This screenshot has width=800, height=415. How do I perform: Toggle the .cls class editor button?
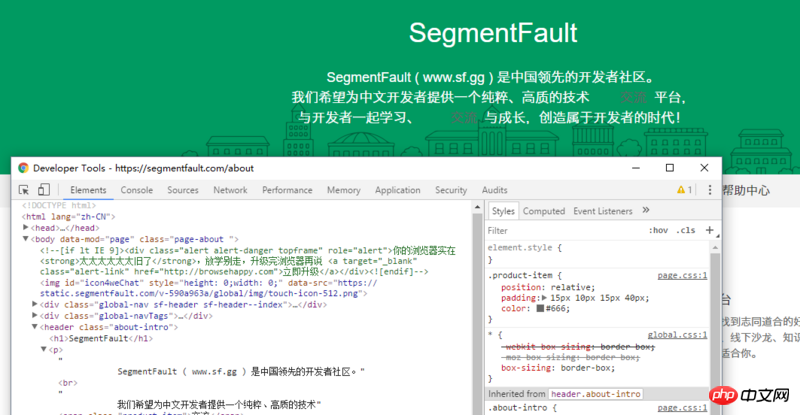(x=686, y=230)
